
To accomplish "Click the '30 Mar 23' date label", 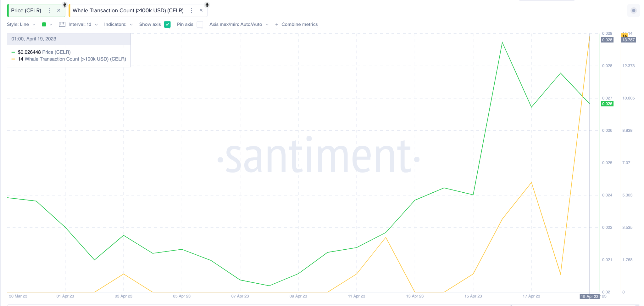I will click(18, 296).
